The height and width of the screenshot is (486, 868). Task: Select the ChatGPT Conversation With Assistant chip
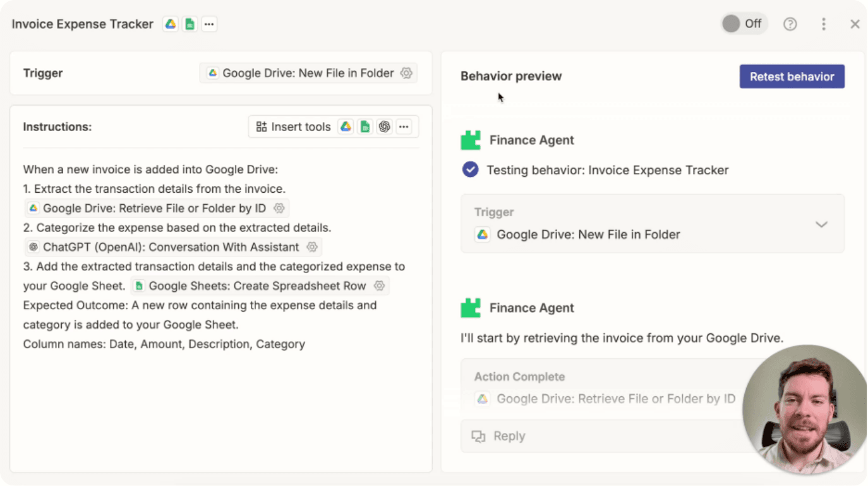coord(173,246)
